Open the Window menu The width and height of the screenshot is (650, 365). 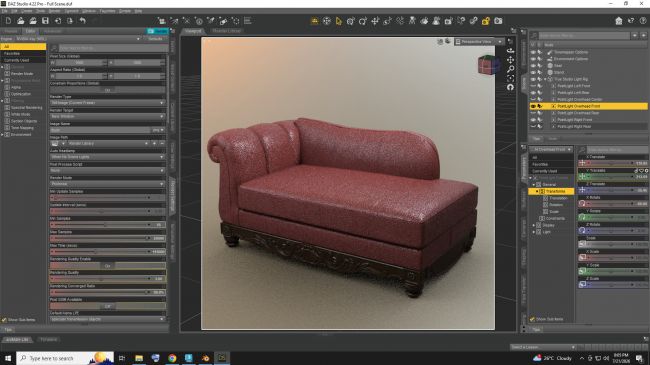[x=89, y=11]
